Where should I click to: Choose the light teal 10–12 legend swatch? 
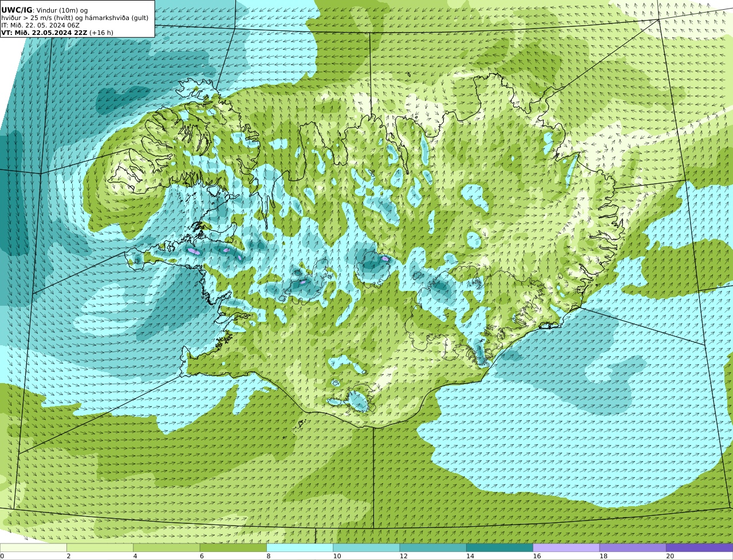(366, 547)
